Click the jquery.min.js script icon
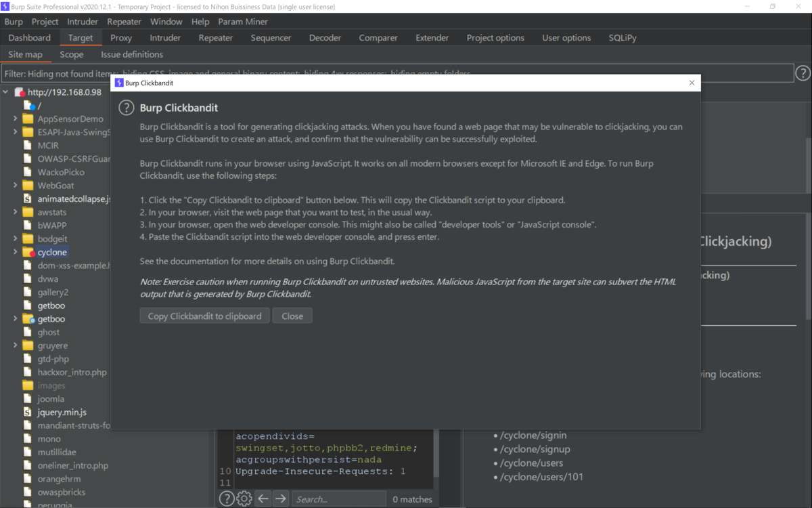Viewport: 812px width, 508px height. coord(28,412)
